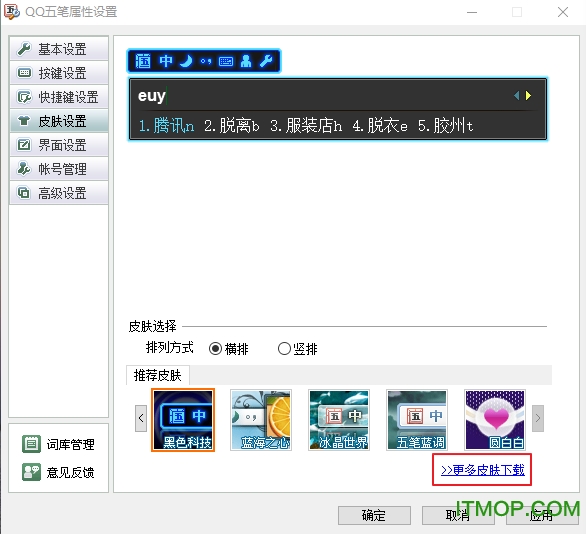Open 意见反馈

coord(58,472)
